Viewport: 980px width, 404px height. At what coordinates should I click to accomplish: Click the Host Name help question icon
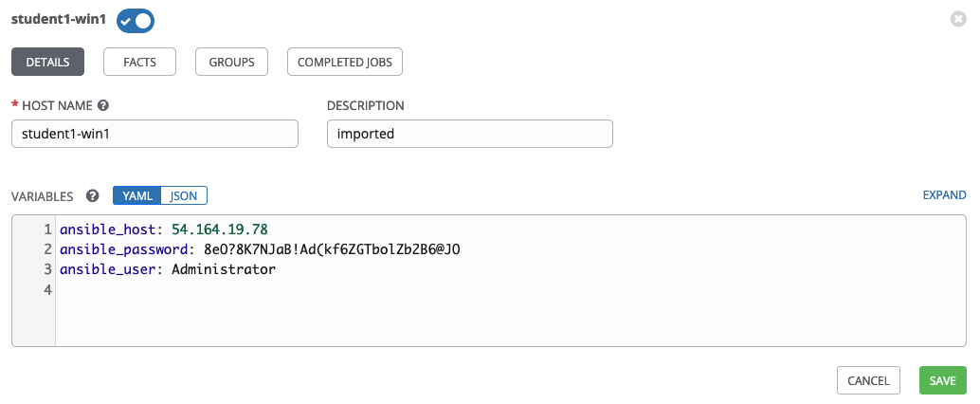(103, 105)
